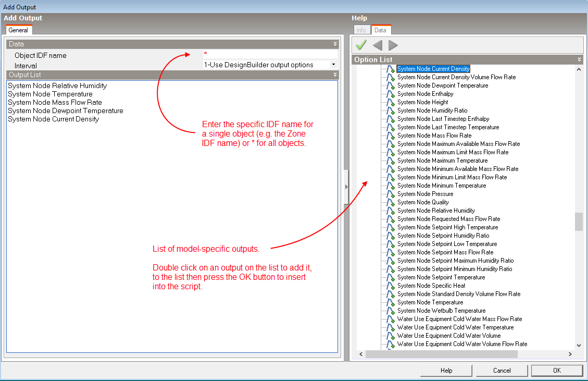The width and height of the screenshot is (588, 381).
Task: Open the Interval dropdown
Action: (x=333, y=65)
